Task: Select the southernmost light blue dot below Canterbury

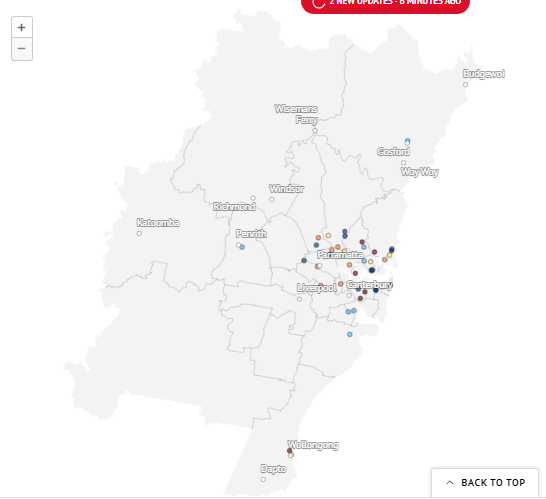Action: click(x=350, y=334)
